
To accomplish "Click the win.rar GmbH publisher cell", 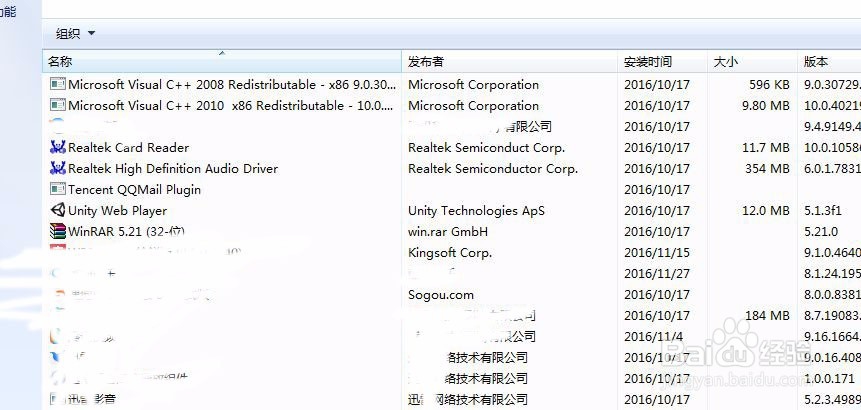I will [448, 232].
